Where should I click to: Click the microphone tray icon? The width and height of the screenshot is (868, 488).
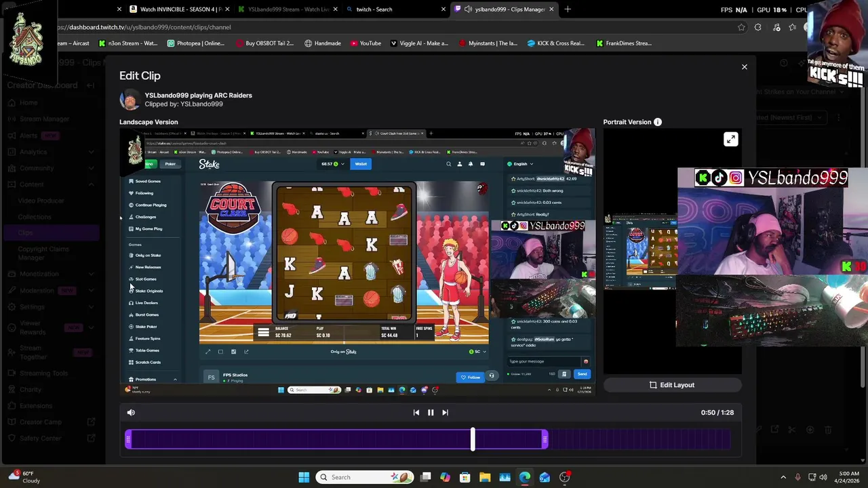pyautogui.click(x=797, y=477)
